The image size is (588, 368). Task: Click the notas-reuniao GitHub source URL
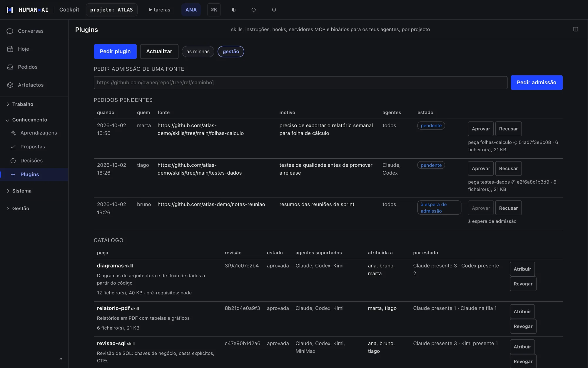click(x=211, y=204)
